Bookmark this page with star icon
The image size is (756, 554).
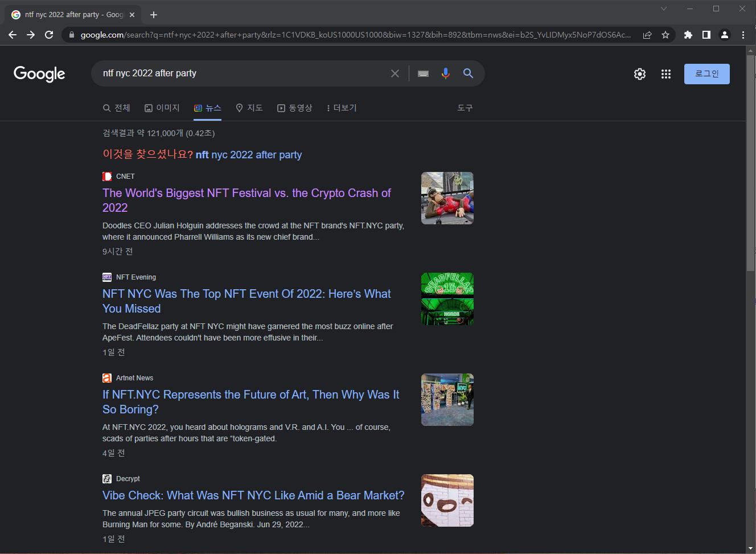(x=665, y=35)
